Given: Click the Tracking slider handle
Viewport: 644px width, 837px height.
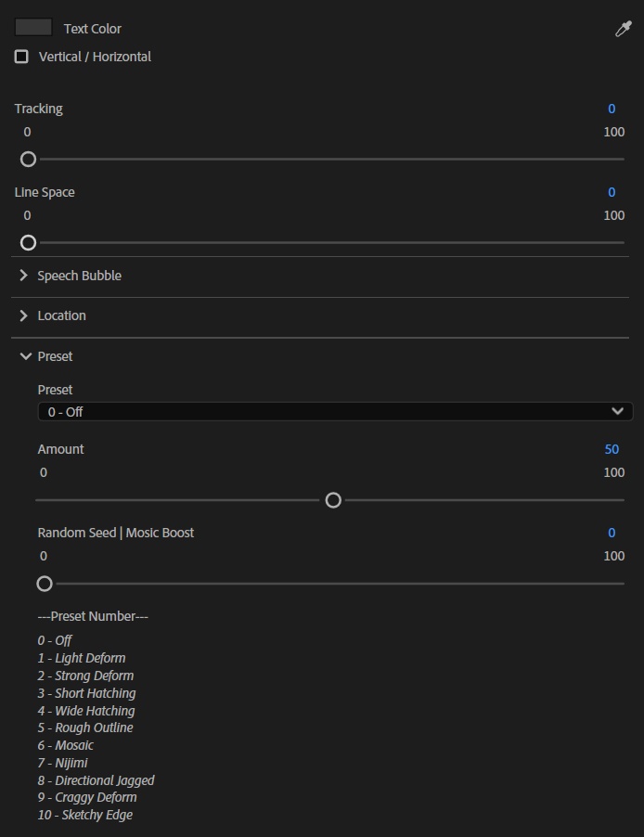Looking at the screenshot, I should (28, 159).
